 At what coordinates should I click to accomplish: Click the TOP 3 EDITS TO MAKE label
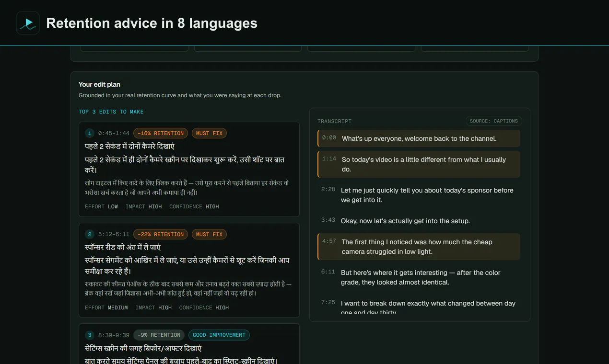[111, 112]
